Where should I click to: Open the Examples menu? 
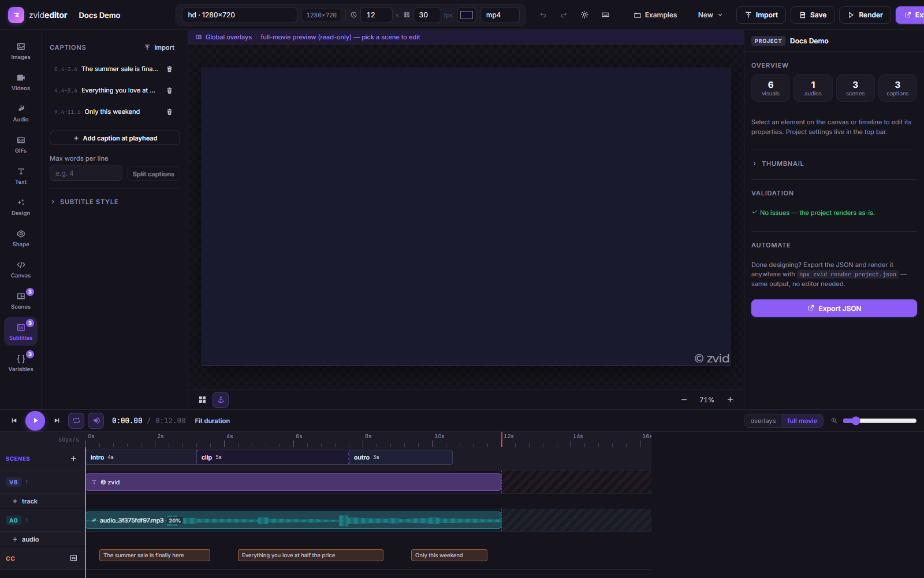655,15
